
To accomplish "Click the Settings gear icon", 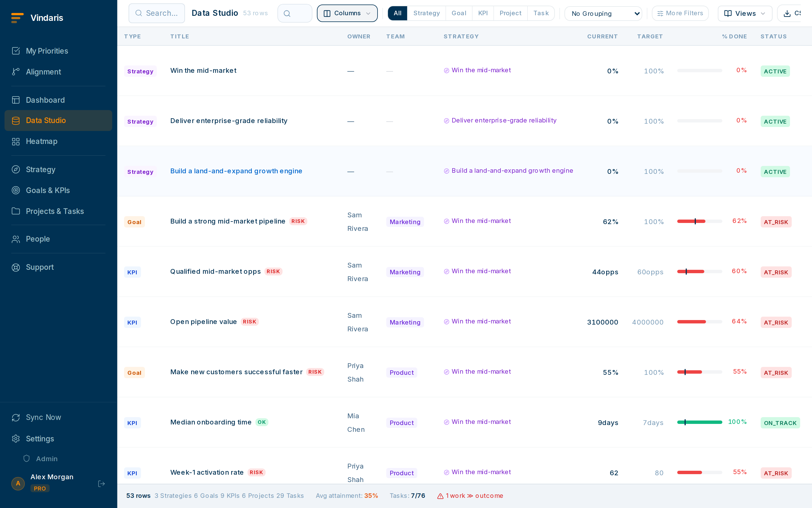I will click(16, 439).
